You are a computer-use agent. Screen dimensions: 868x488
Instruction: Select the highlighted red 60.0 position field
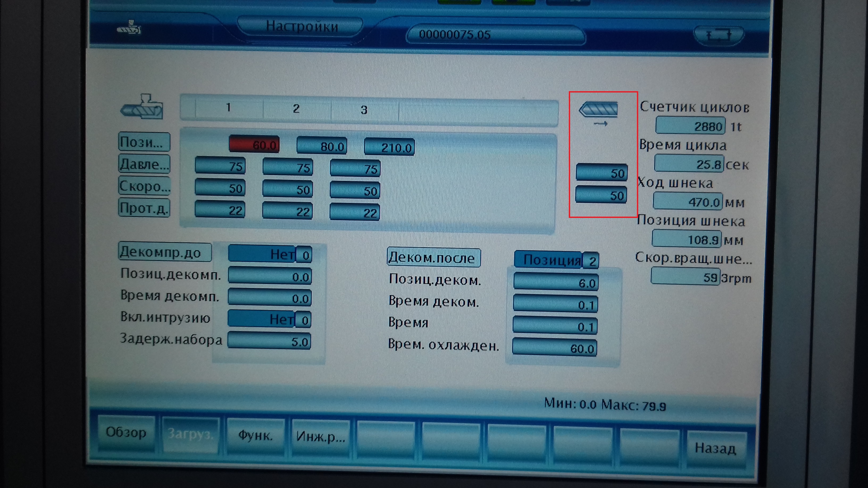pos(254,145)
